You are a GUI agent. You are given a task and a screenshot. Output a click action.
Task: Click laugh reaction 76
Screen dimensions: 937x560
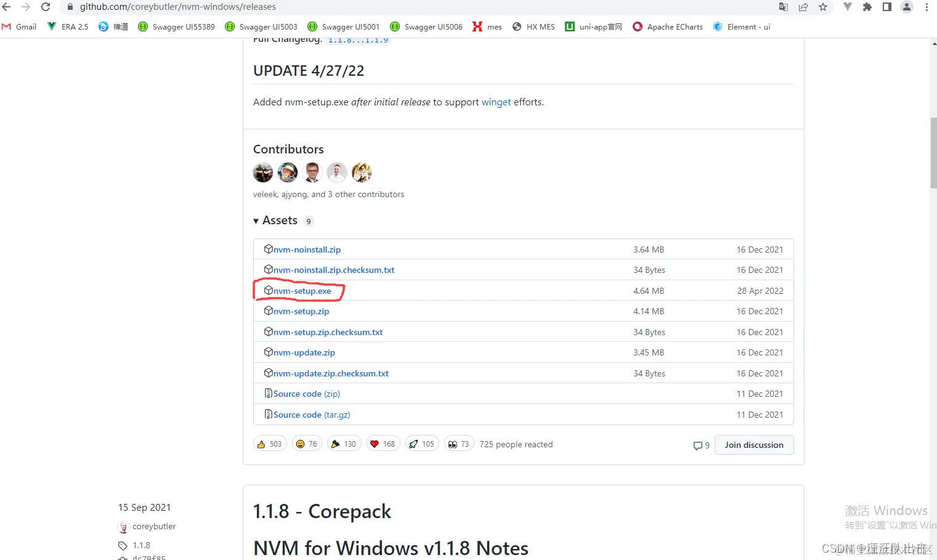[x=307, y=444]
